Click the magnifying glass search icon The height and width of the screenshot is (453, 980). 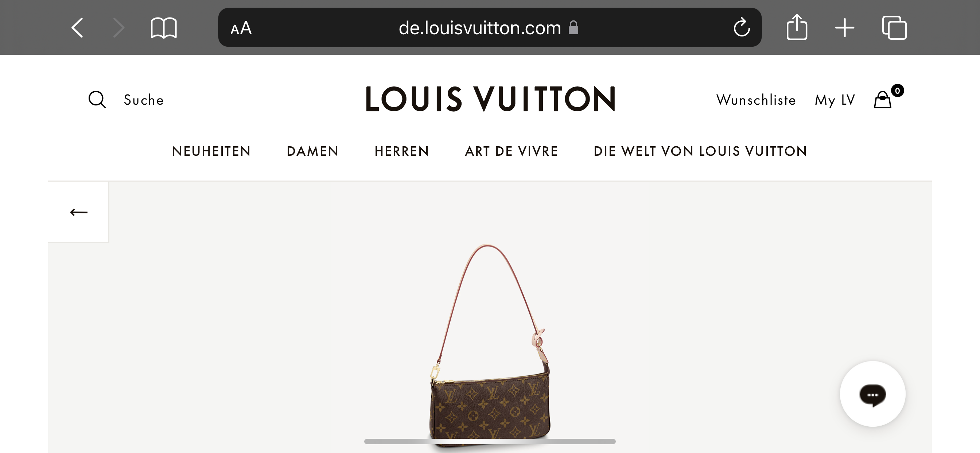(x=97, y=99)
